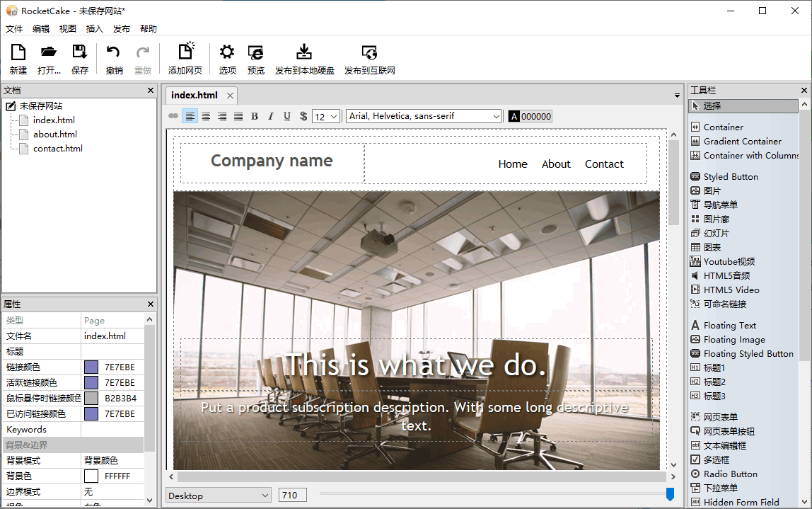This screenshot has height=509, width=812.
Task: Toggle underline text formatting
Action: tap(286, 116)
